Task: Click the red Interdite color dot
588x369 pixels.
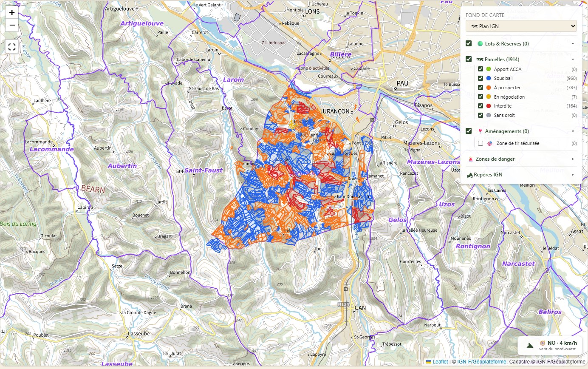Action: [488, 106]
